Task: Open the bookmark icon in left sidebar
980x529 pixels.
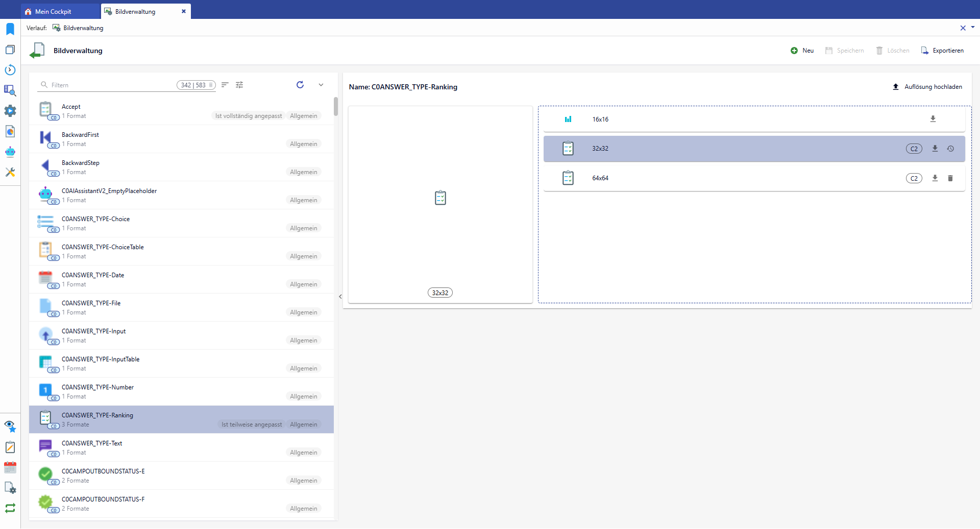Action: pyautogui.click(x=10, y=29)
